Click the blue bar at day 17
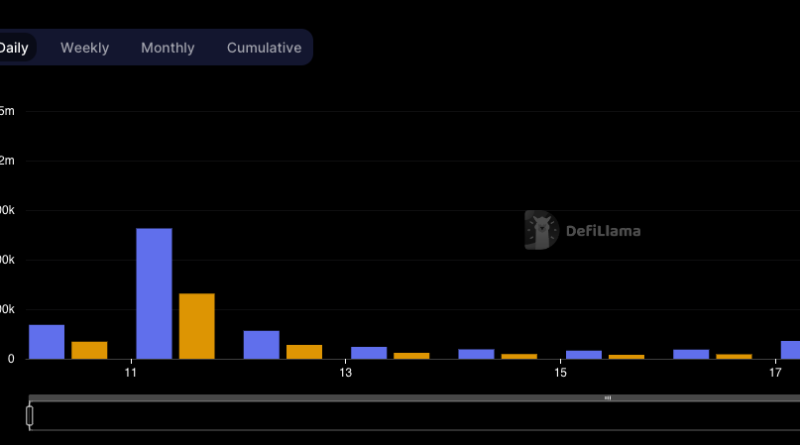 790,350
